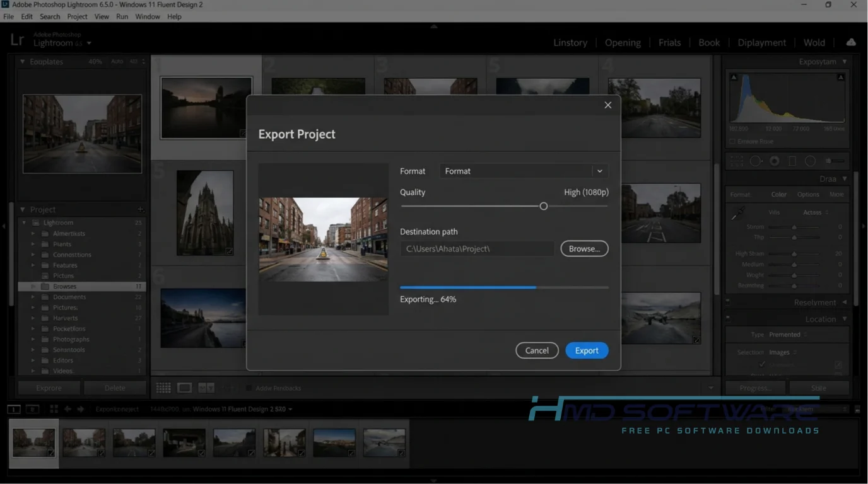
Task: Toggle the Addw Pinxbacks checkbox
Action: tap(249, 388)
